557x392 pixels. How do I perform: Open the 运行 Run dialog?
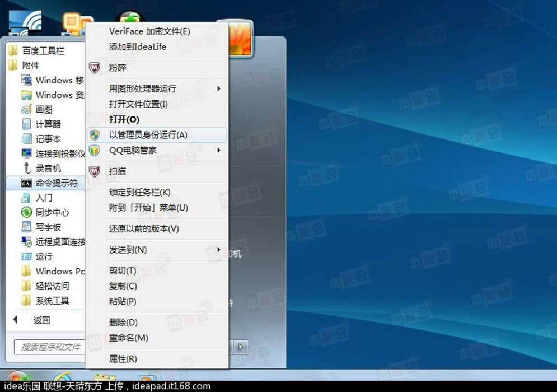(45, 256)
